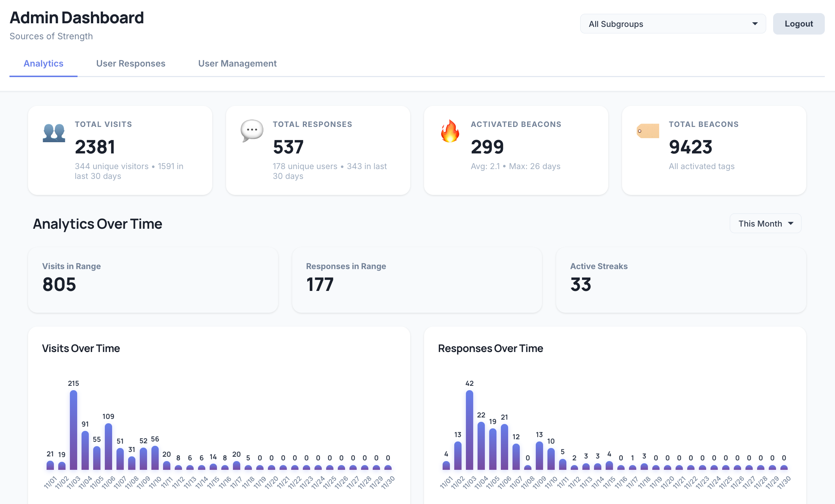This screenshot has height=504, width=835.
Task: Click the tag Total Beacons icon
Action: point(648,131)
